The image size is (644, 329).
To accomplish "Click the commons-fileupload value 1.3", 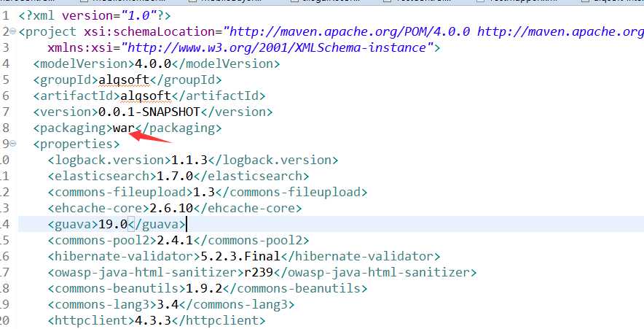I will pos(204,192).
